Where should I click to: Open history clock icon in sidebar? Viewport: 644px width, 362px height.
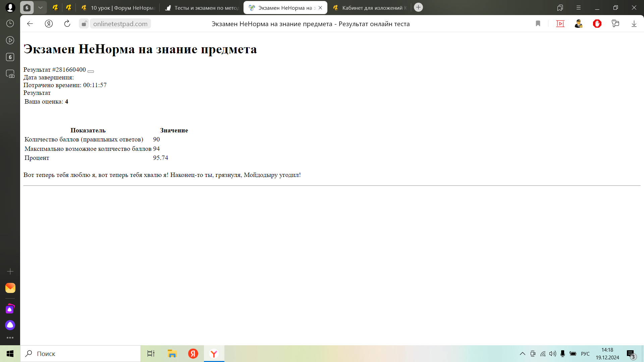pyautogui.click(x=10, y=23)
